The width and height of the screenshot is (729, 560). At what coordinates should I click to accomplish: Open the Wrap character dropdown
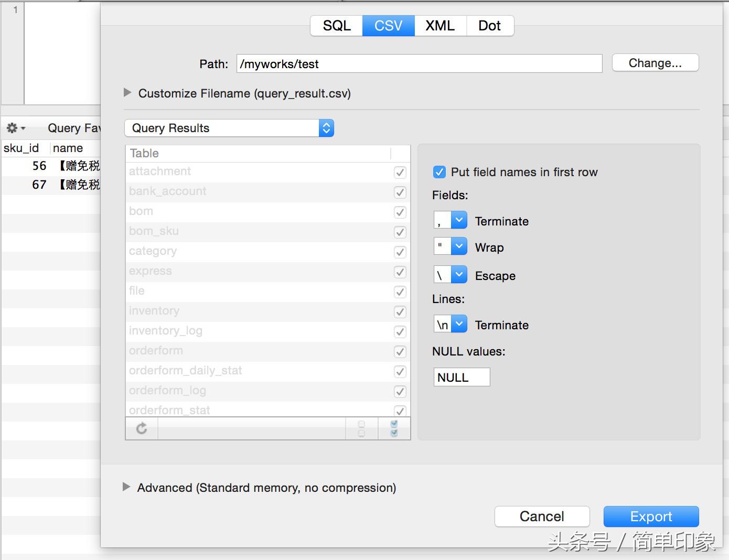tap(459, 246)
